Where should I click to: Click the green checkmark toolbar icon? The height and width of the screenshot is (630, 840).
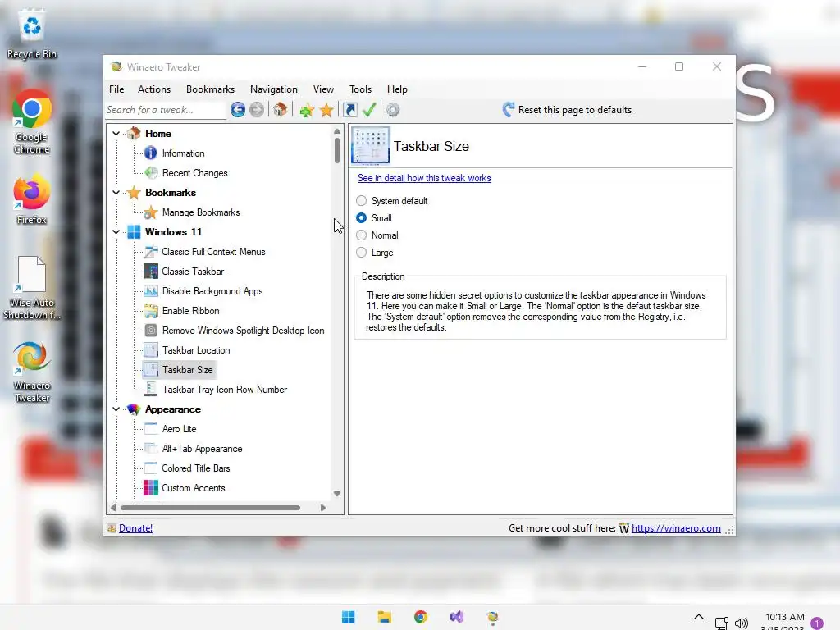[x=369, y=110]
